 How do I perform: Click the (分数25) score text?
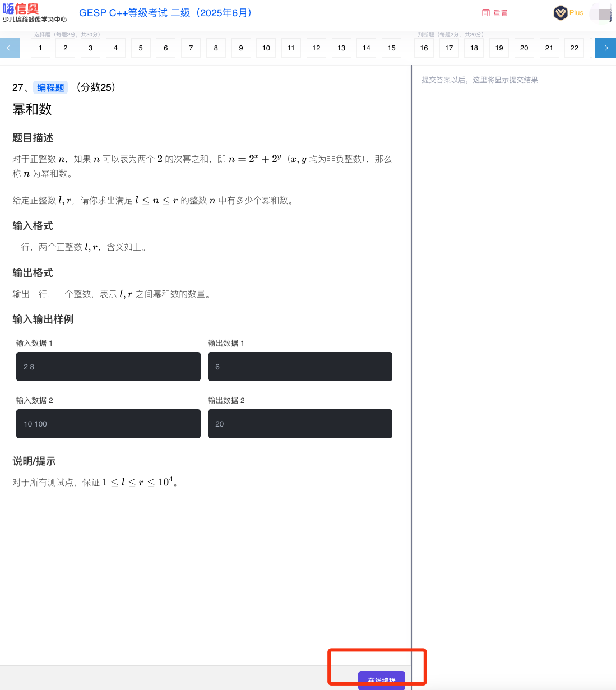(x=96, y=87)
